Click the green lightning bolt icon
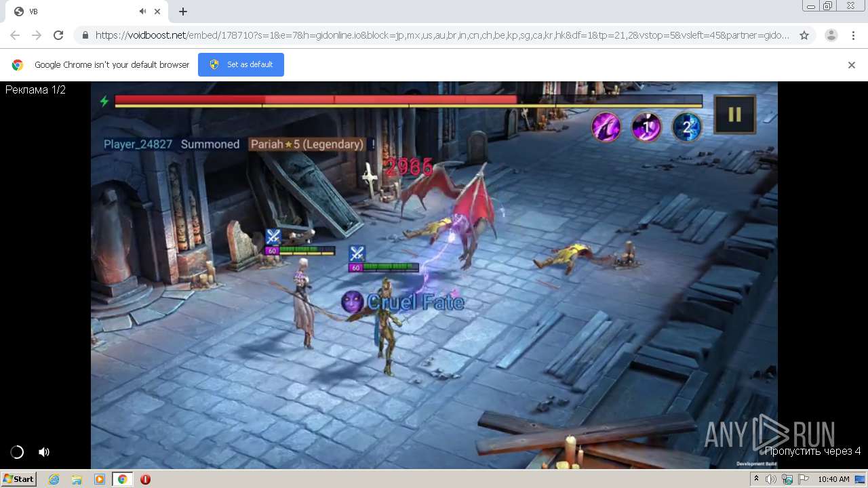The height and width of the screenshot is (488, 868). (104, 101)
